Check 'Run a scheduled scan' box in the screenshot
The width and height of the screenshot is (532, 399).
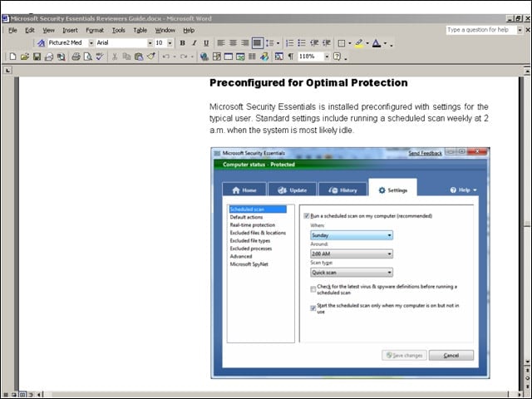pos(307,216)
